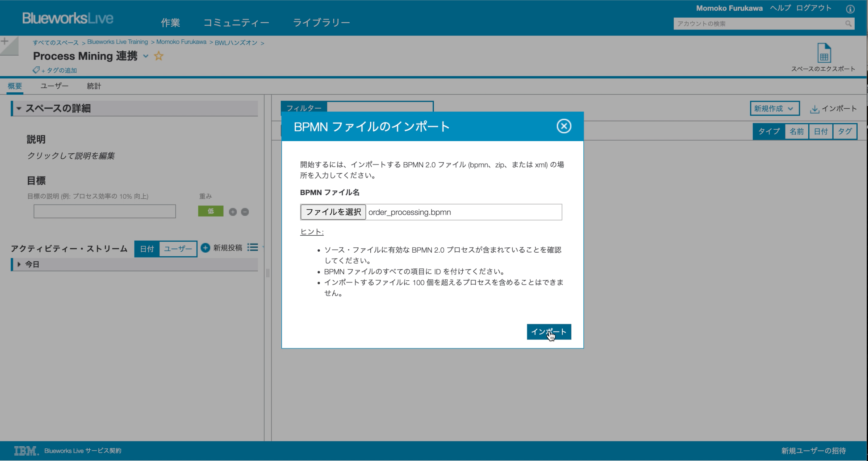
Task: Switch to the ユーザー tab
Action: pos(54,86)
